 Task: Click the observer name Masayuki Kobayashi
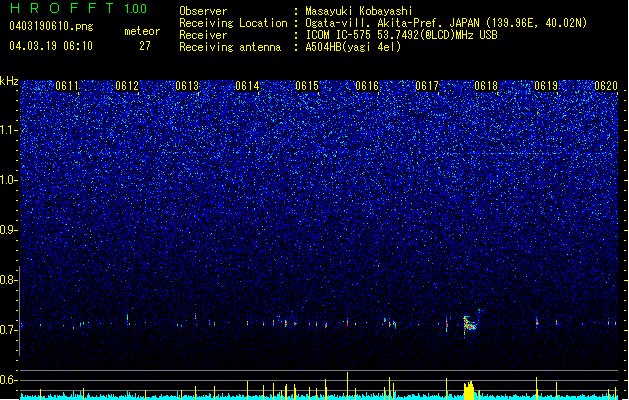tap(359, 11)
